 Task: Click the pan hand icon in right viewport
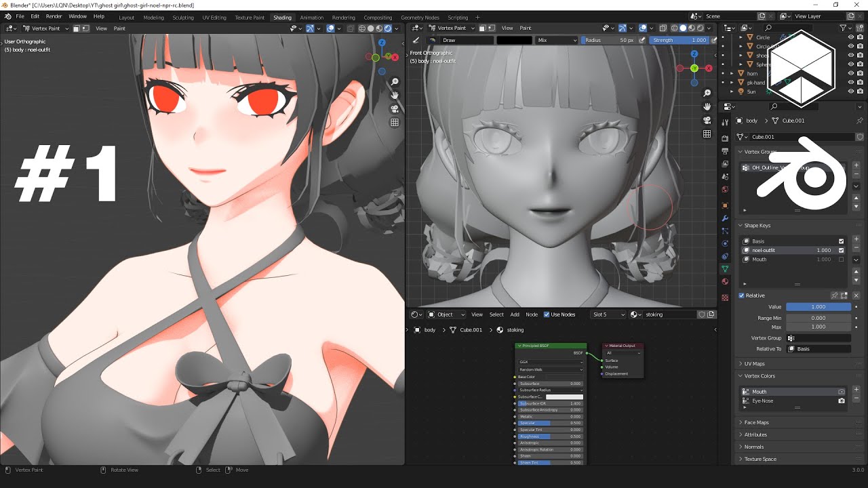(707, 106)
